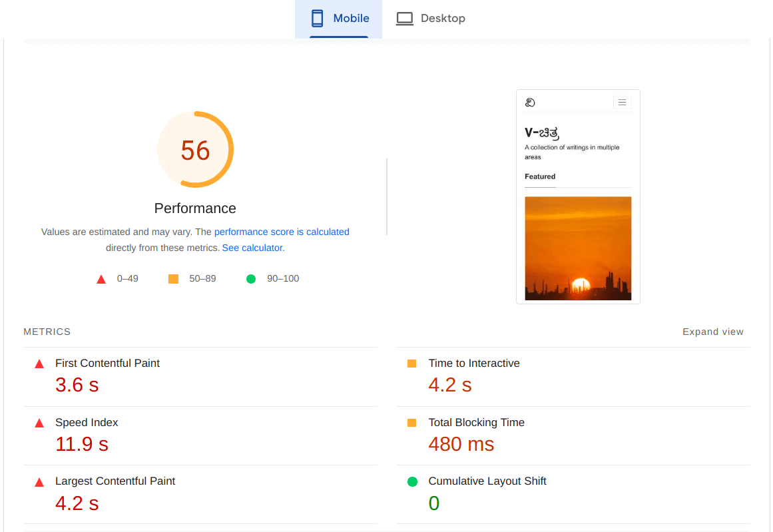Click the red triangle beside First Contentful Paint
The height and width of the screenshot is (532, 773).
pos(39,363)
